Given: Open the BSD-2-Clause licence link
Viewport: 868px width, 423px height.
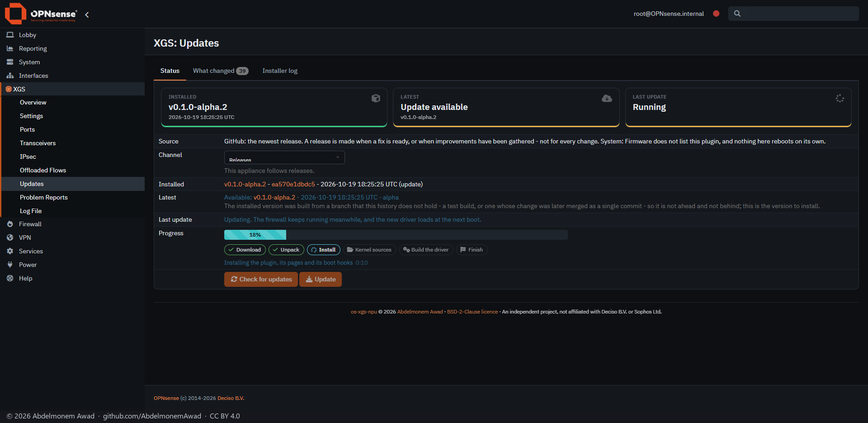Looking at the screenshot, I should click(472, 312).
